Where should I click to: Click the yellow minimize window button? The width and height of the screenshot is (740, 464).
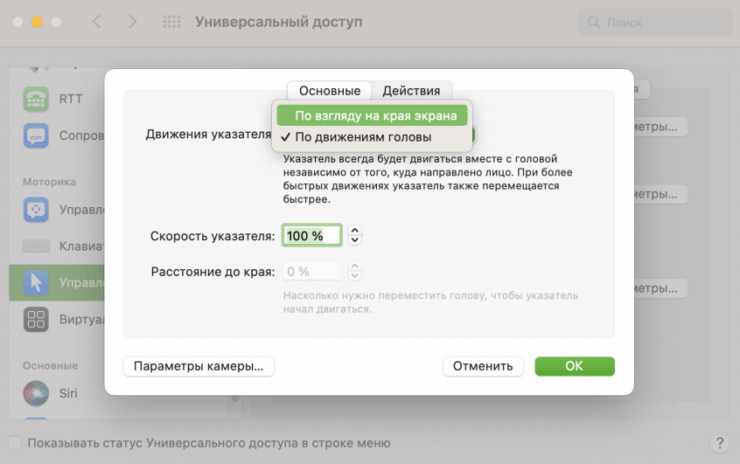pos(37,22)
